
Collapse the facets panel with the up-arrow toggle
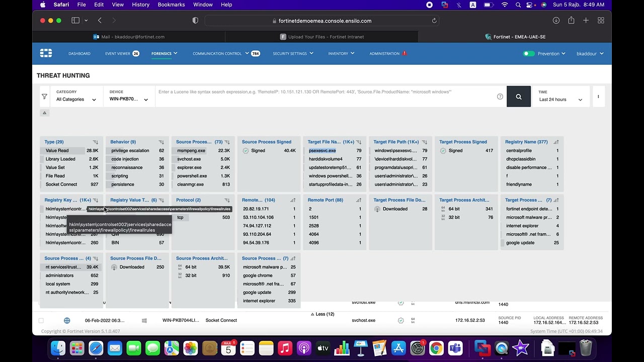(x=44, y=113)
